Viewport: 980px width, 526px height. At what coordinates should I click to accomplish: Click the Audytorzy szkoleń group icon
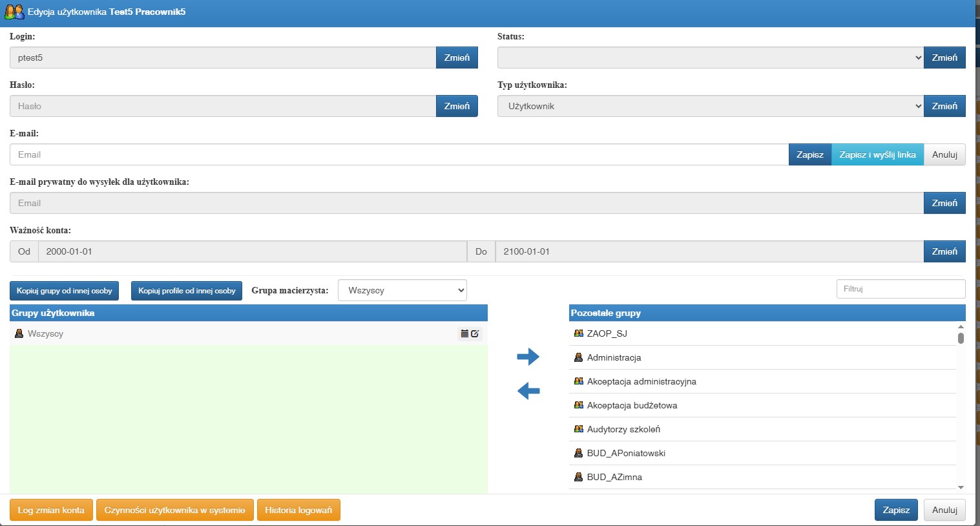[x=578, y=429]
